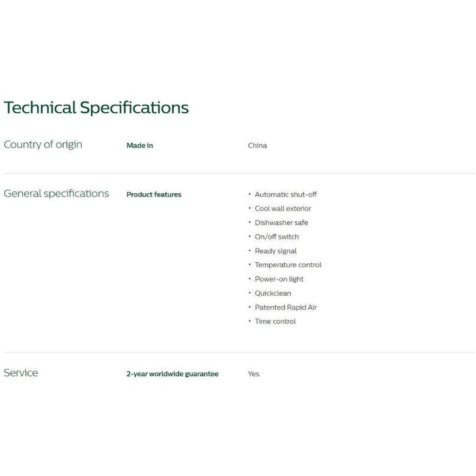Screen dimensions: 476x476
Task: Click the Dishwasher safe feature
Action: coord(281,223)
